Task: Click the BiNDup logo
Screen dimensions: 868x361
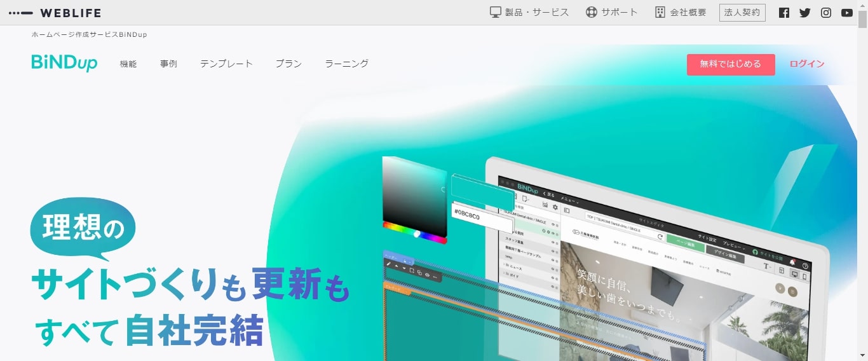Action: pyautogui.click(x=64, y=63)
